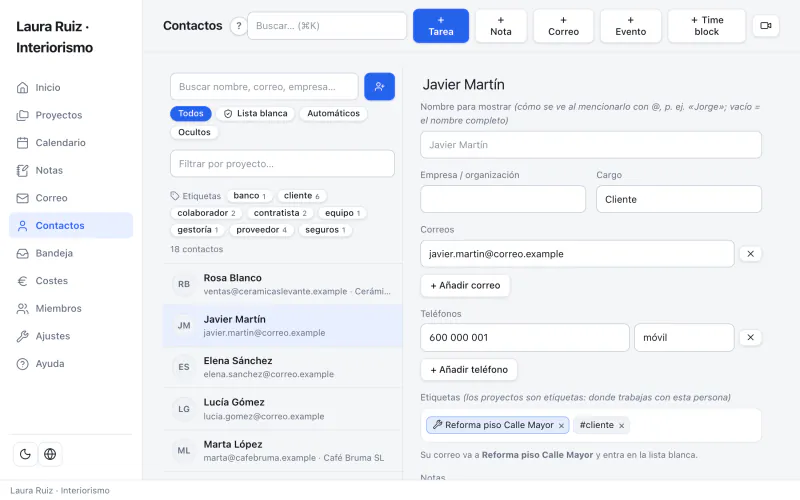Select Javier Martín in contact list

(x=283, y=326)
